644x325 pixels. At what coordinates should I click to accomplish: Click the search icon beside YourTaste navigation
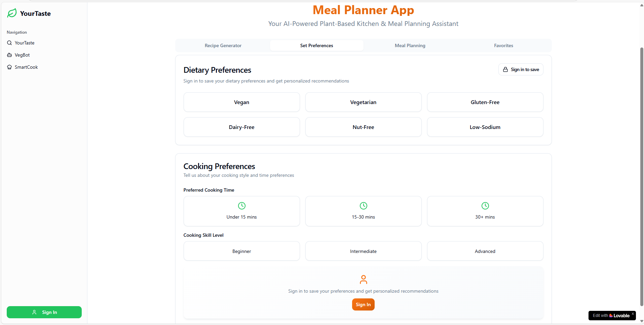point(9,43)
